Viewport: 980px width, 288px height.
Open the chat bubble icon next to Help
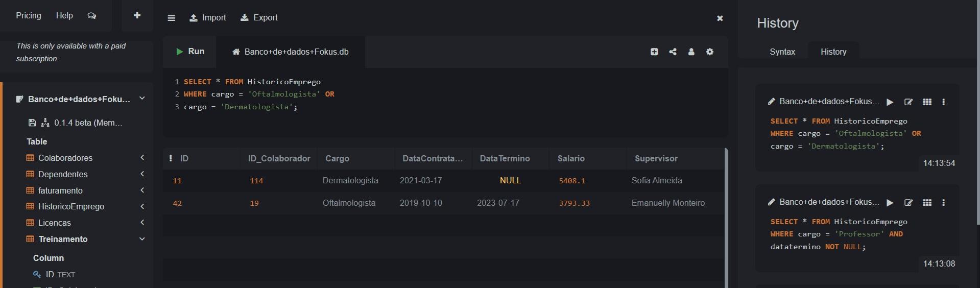92,16
